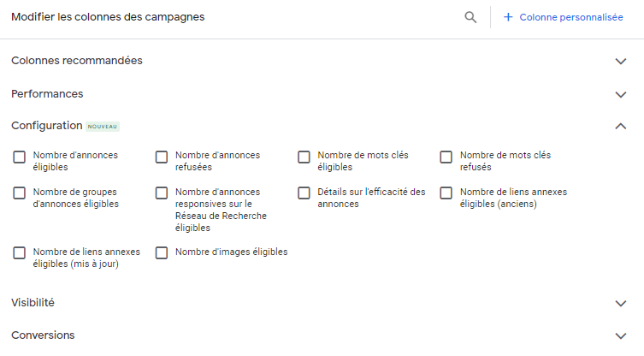
Task: Select Nombre de mots clés refusés checkbox
Action: (x=446, y=157)
